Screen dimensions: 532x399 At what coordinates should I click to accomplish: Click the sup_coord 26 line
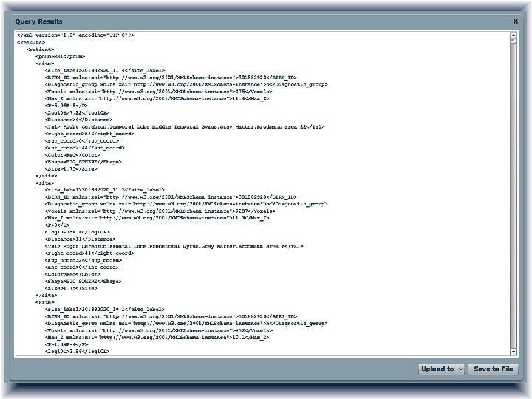coord(83,260)
